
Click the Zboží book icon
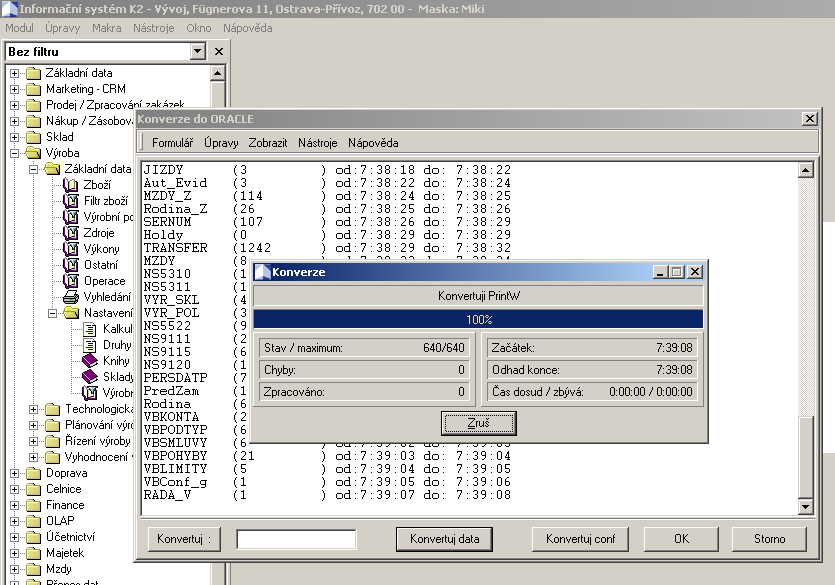[70, 185]
